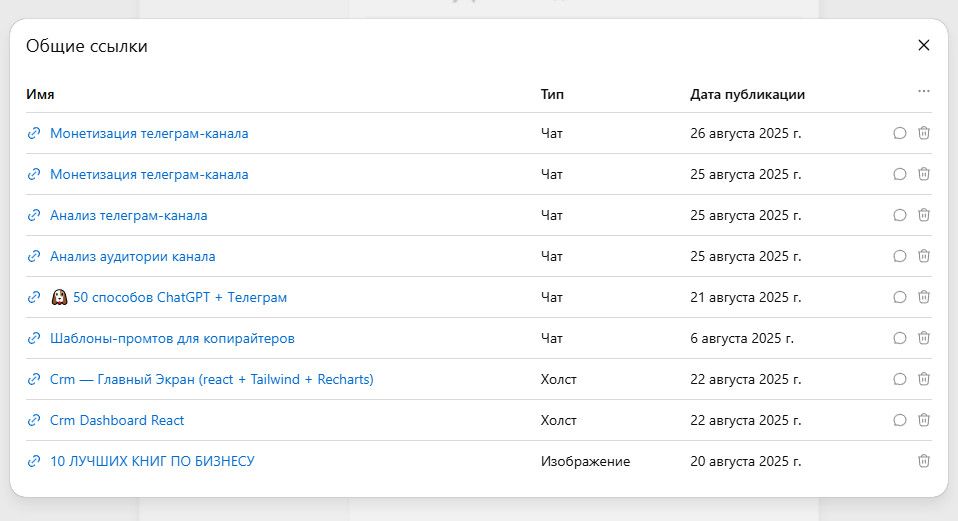The image size is (958, 521).
Task: Delete the Анализ аудитории канала shared link
Action: point(924,256)
